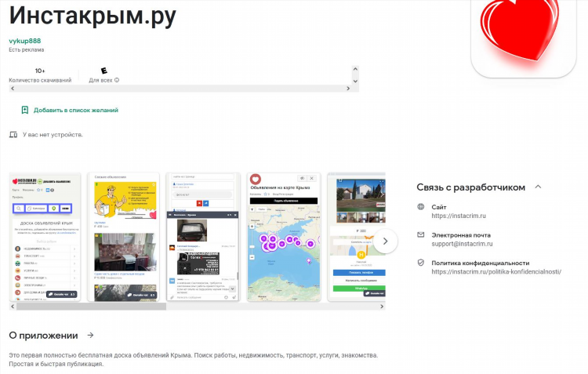Click the '10+' downloads count

pos(40,71)
